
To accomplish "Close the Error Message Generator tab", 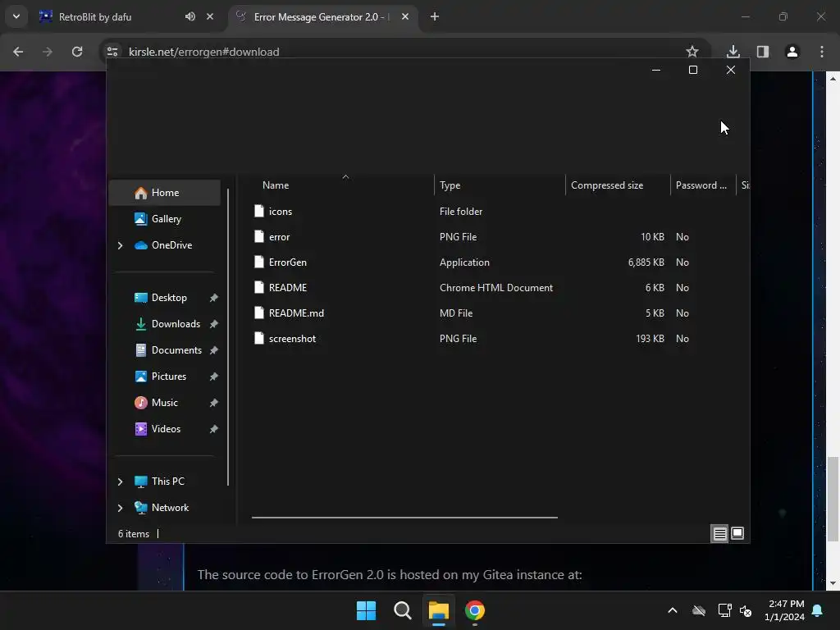I will 405,16.
